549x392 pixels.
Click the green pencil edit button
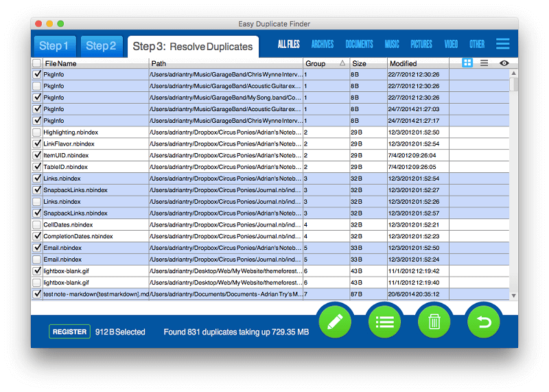tap(335, 321)
